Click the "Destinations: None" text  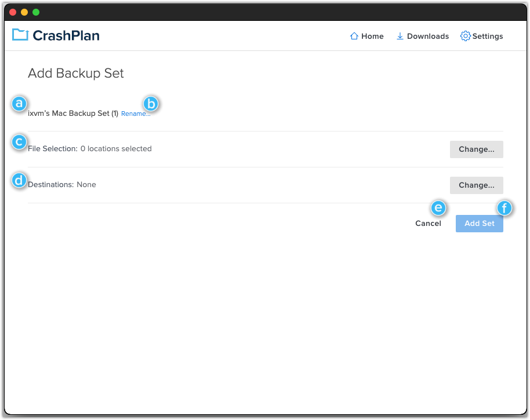click(x=62, y=185)
